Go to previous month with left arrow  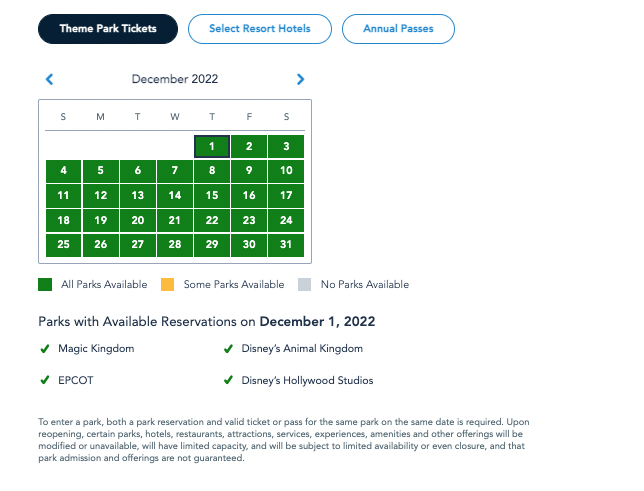[x=50, y=79]
